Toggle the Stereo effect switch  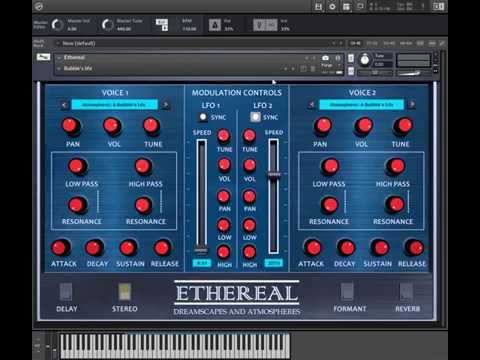point(125,292)
